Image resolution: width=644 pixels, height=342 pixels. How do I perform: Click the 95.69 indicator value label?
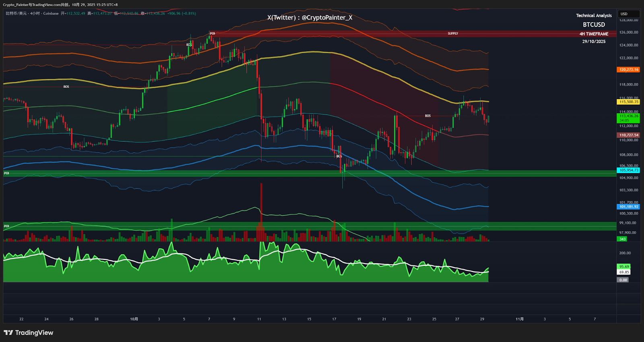coord(624,267)
